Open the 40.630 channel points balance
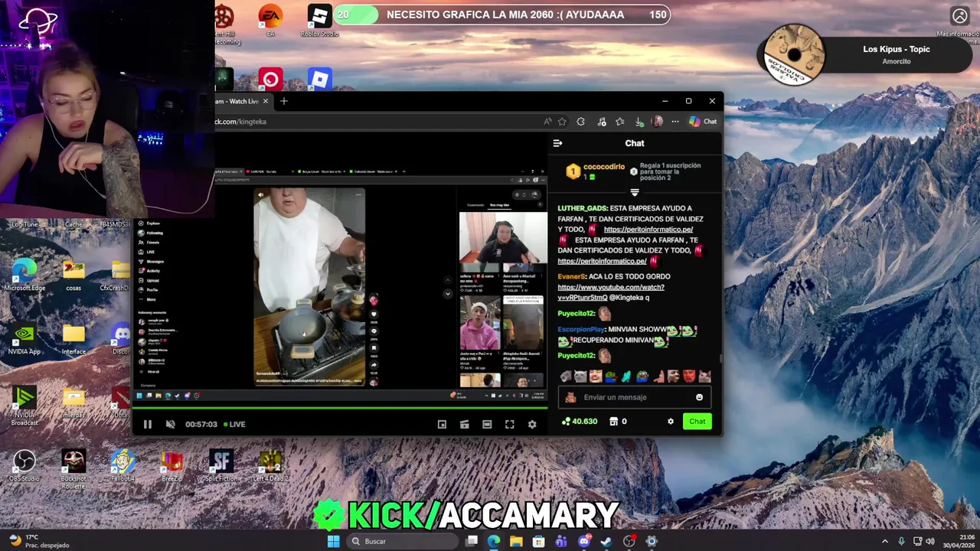The width and height of the screenshot is (980, 551). [x=580, y=422]
